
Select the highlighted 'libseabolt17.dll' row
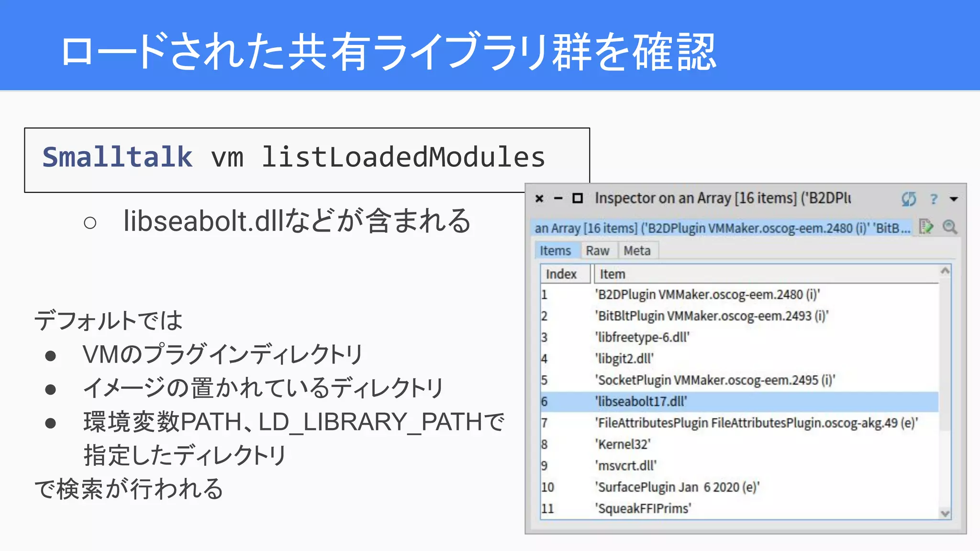tap(739, 402)
